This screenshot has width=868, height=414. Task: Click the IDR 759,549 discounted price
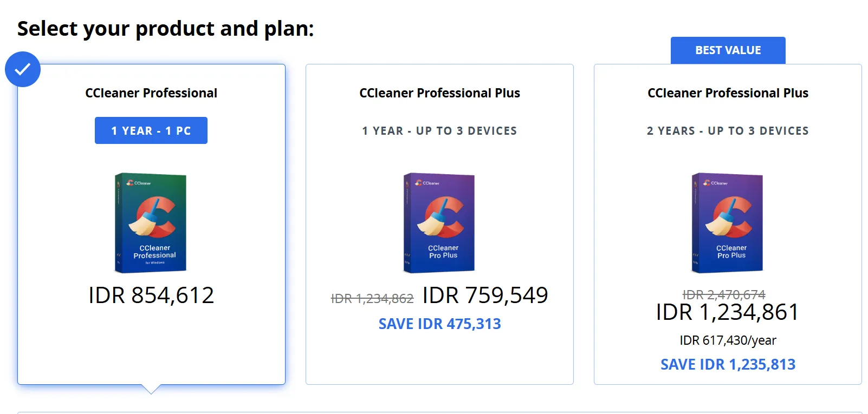pos(485,295)
